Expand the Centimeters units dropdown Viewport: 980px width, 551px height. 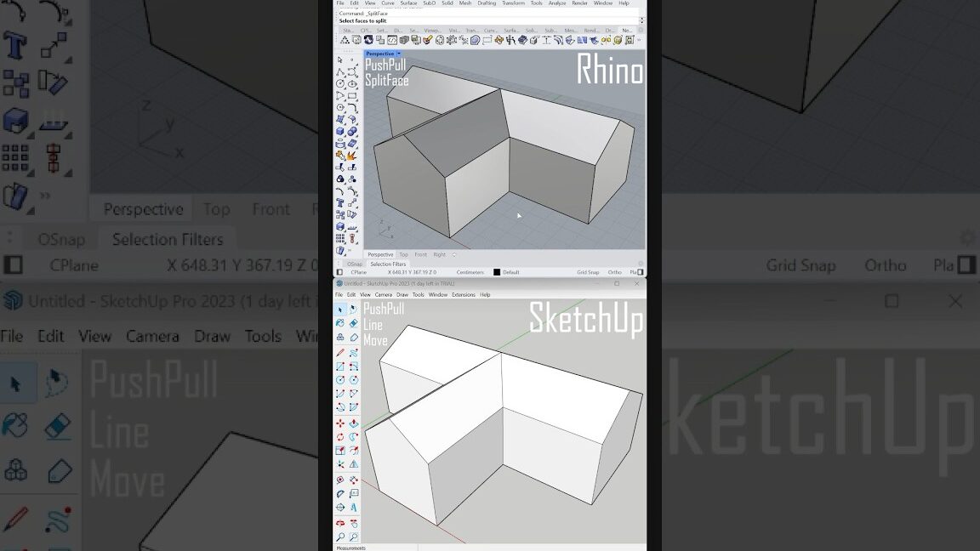coord(470,271)
